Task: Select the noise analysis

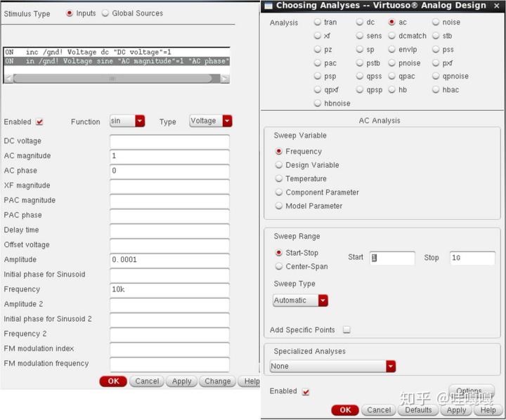Action: coord(436,22)
